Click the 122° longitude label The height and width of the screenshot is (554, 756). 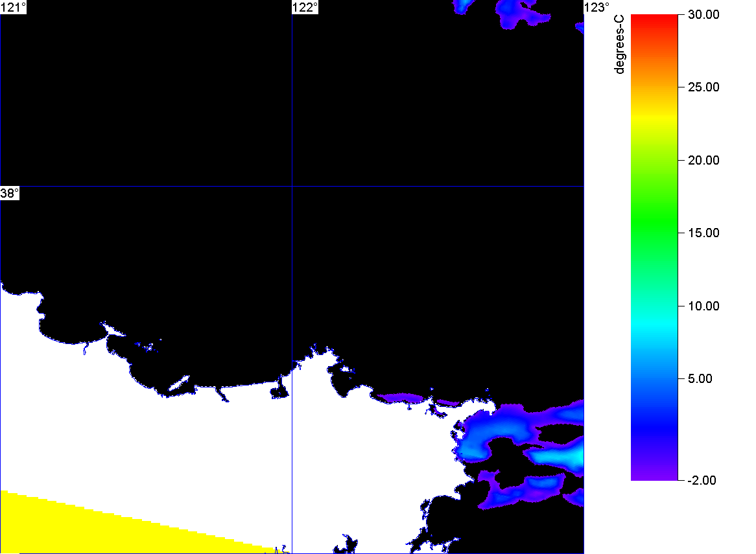(x=305, y=7)
